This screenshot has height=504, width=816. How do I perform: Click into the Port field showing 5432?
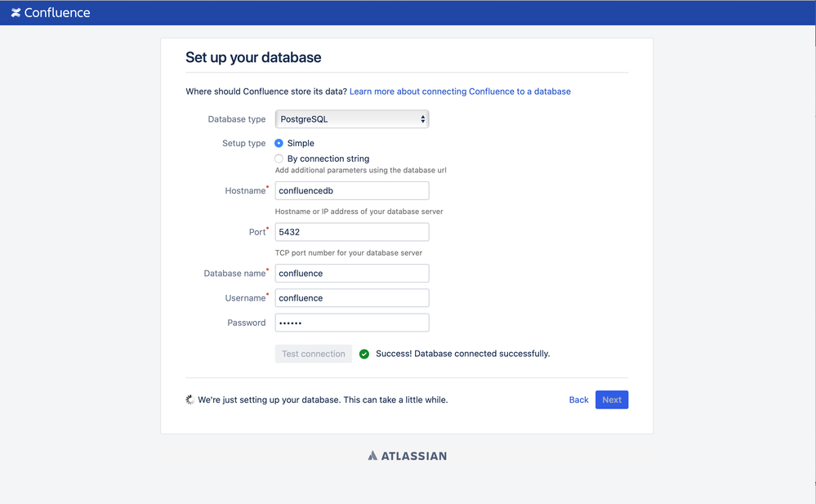352,232
